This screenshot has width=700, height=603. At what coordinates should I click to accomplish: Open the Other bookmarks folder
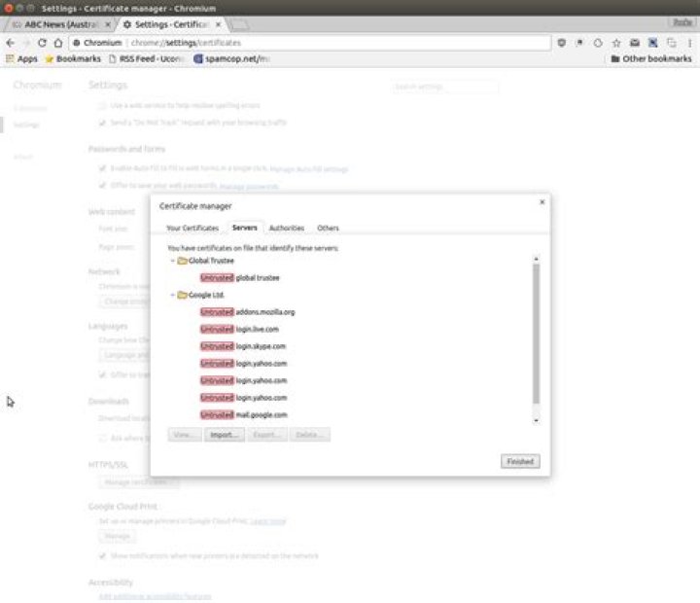[x=650, y=59]
